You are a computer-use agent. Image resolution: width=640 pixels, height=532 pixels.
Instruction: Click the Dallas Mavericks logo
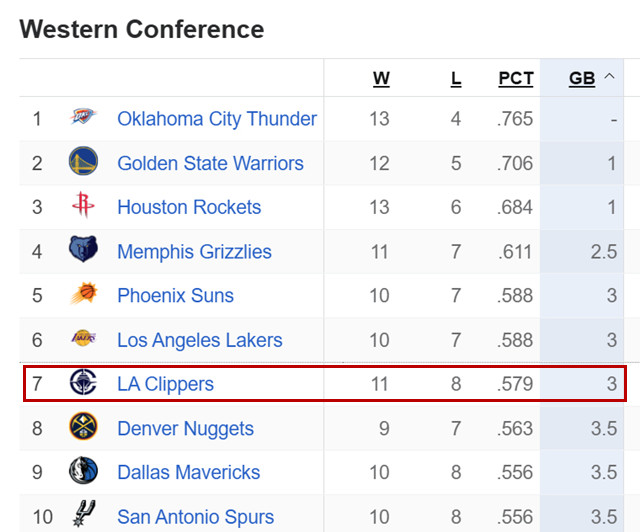[83, 470]
